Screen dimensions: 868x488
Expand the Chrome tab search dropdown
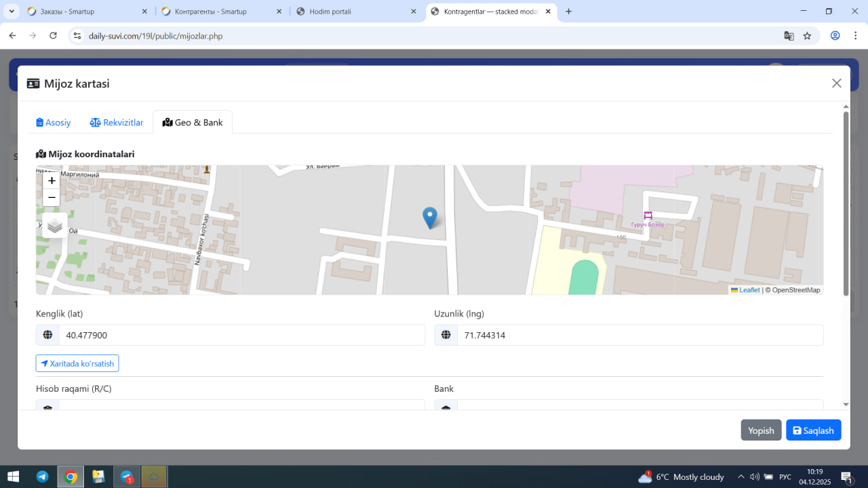tap(12, 12)
